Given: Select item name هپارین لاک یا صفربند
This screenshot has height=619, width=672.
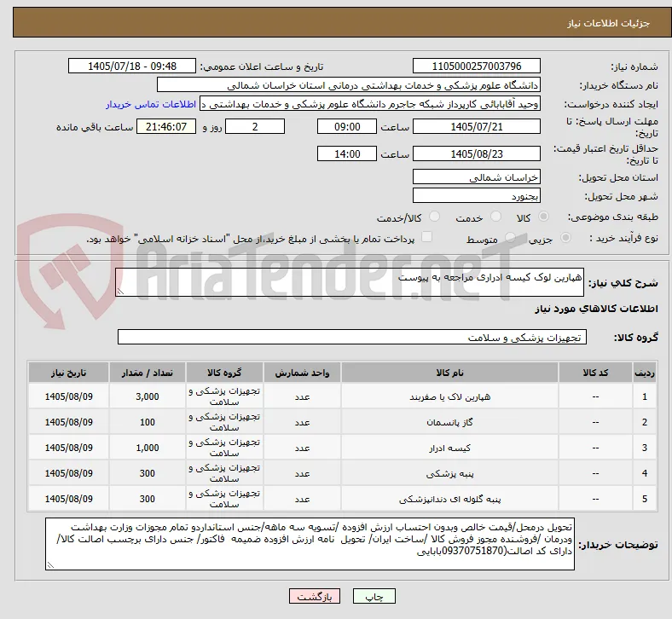Looking at the screenshot, I should click(x=450, y=397).
